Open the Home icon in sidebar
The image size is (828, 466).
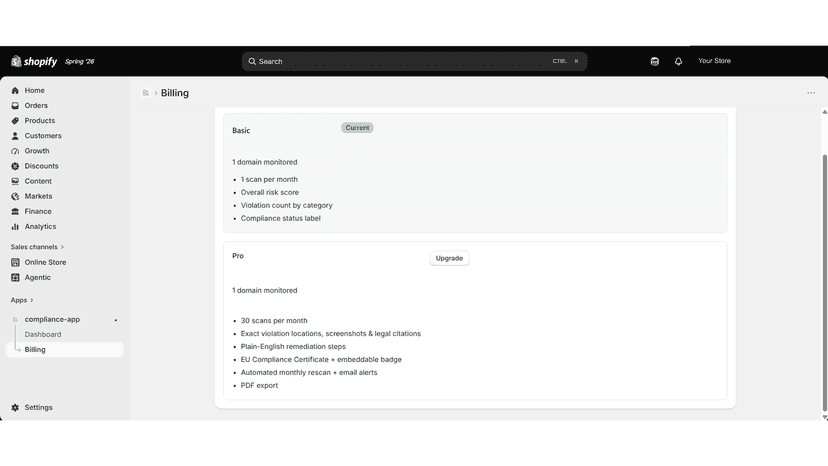tap(15, 90)
